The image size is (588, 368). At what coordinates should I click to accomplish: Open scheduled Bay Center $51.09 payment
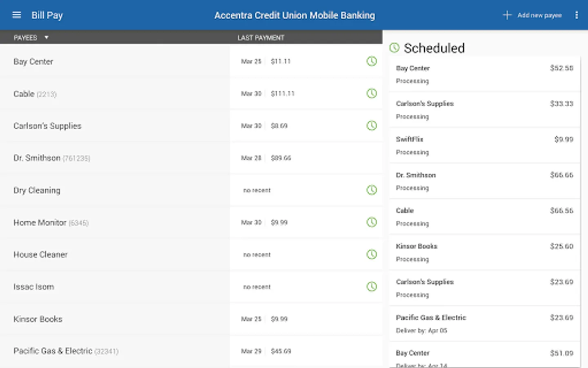(485, 355)
